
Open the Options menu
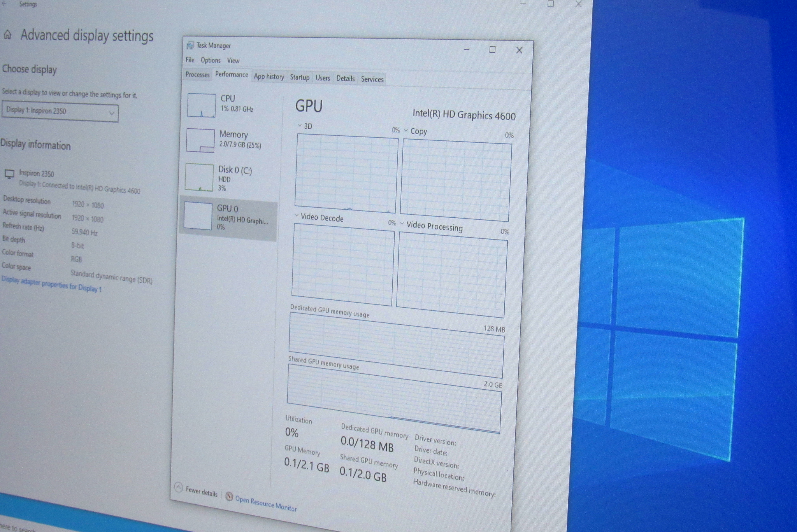pyautogui.click(x=211, y=60)
